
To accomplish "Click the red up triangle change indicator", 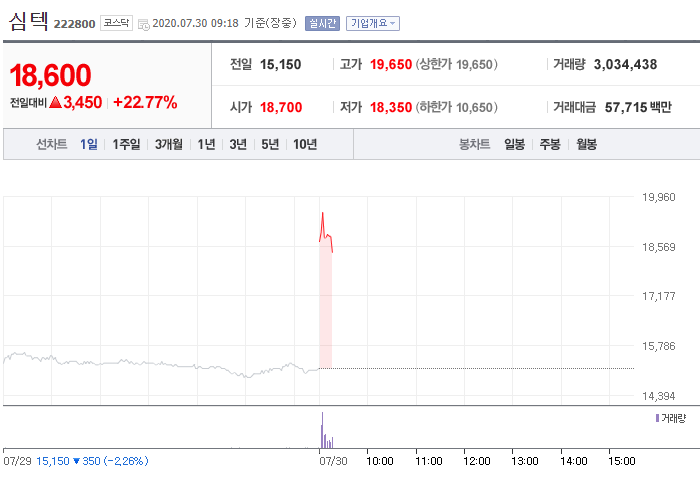I will 55,102.
